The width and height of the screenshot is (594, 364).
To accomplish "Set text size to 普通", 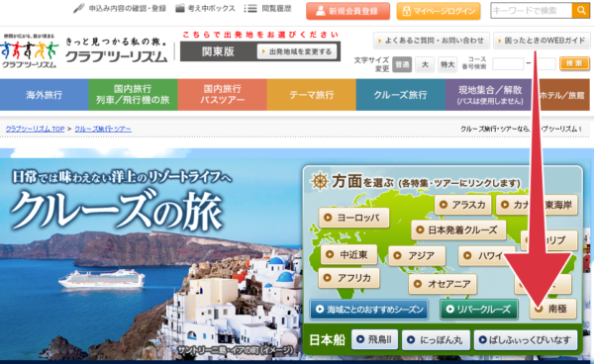I will pos(402,64).
